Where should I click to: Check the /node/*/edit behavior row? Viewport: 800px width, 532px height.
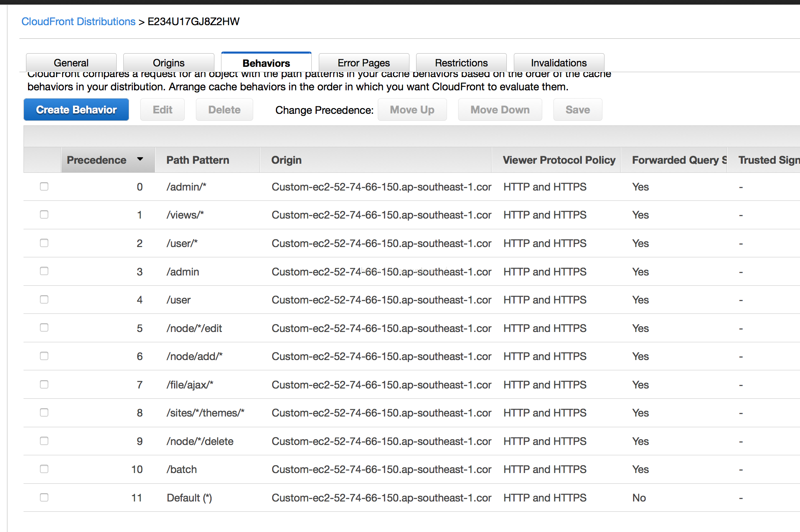pos(44,327)
